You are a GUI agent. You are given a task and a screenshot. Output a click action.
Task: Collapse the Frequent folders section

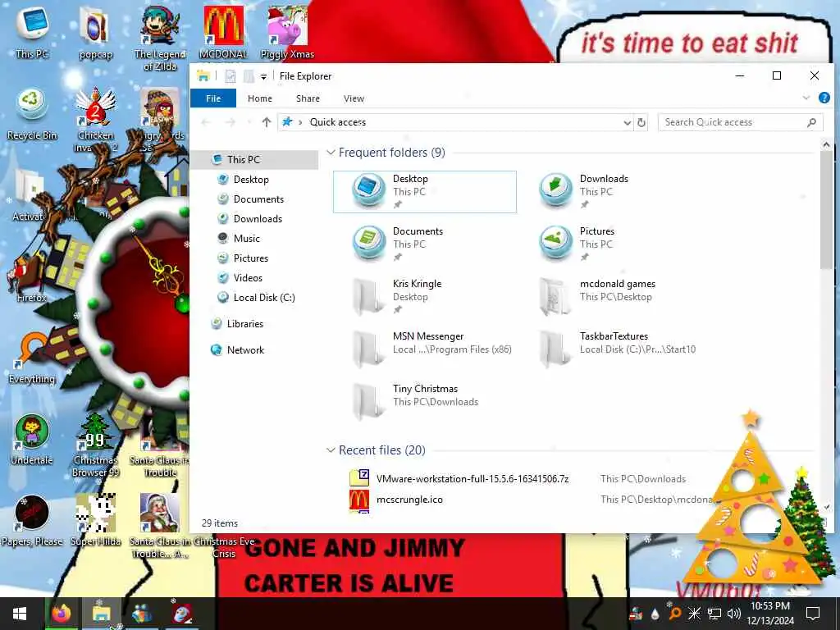pos(331,153)
